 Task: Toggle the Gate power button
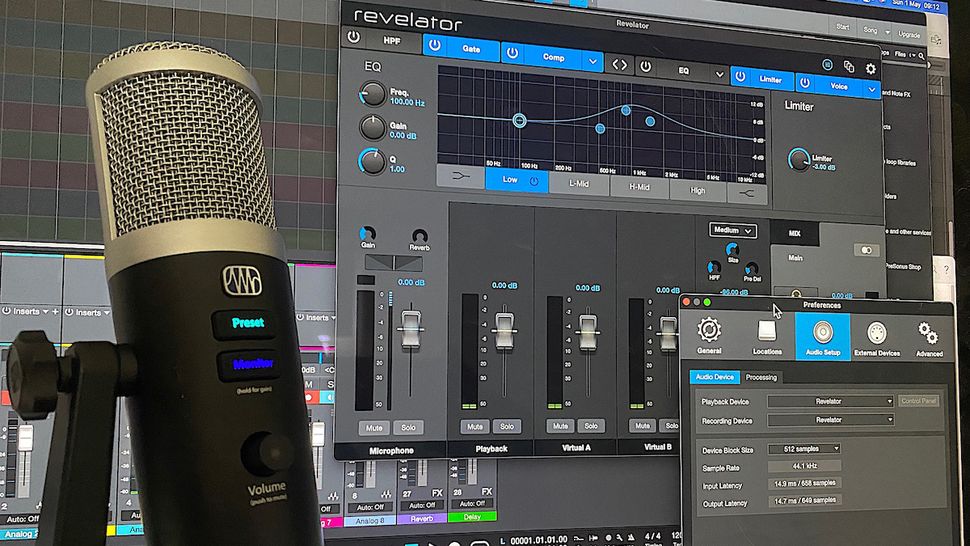[x=435, y=45]
